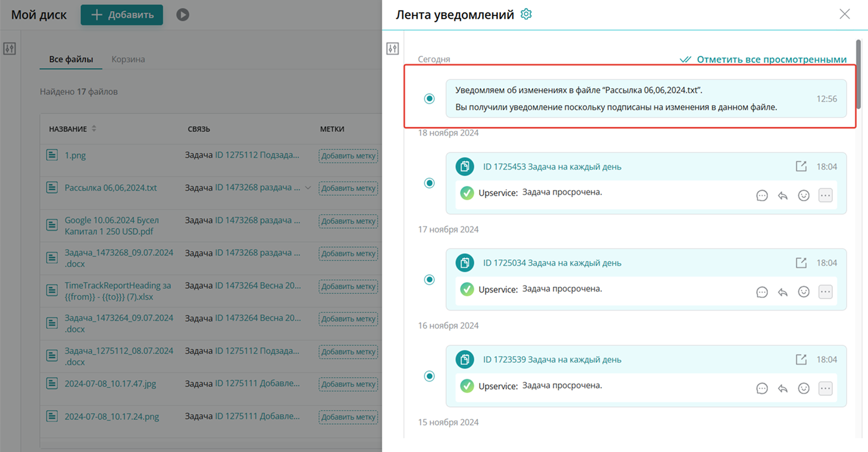Click reply arrow on task 1725034 notification
The width and height of the screenshot is (868, 452).
click(783, 292)
